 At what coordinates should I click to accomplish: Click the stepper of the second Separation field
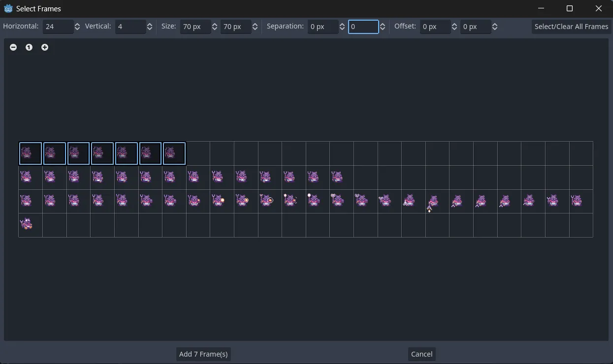pyautogui.click(x=383, y=27)
